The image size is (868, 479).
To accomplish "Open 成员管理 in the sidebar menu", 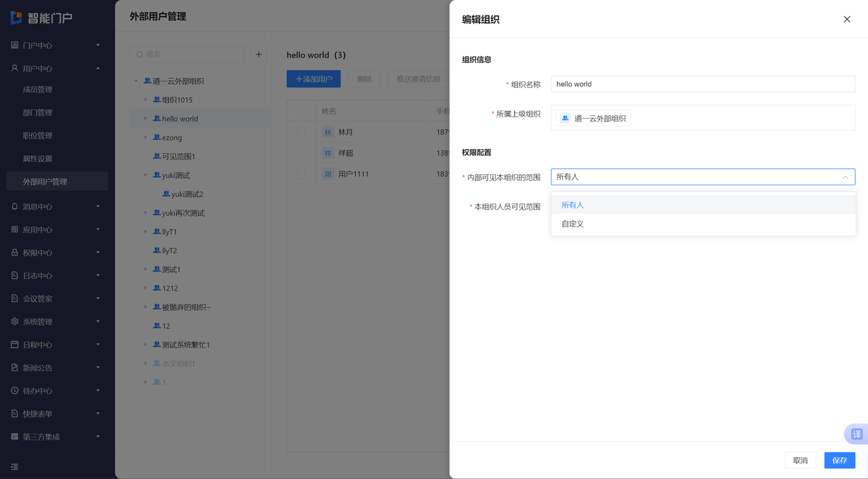I will point(38,90).
